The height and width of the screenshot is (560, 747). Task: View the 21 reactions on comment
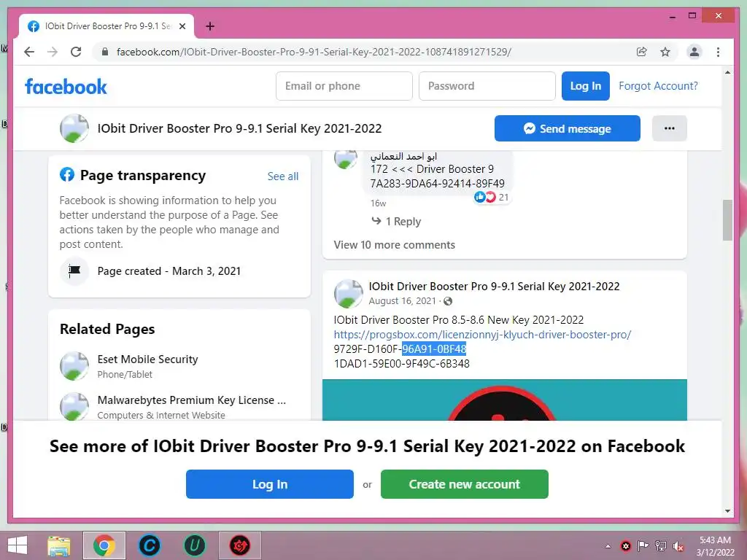click(492, 197)
